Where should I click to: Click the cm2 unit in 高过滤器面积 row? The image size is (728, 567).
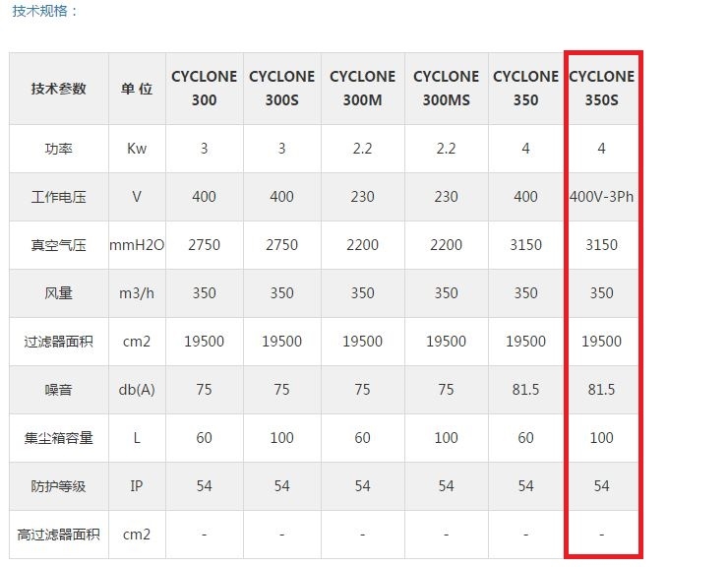coord(137,535)
